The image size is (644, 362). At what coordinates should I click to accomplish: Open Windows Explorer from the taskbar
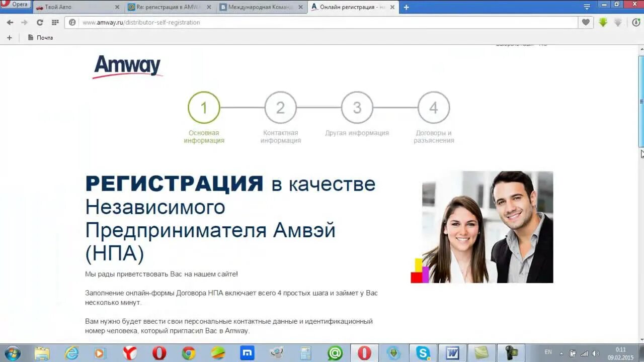pyautogui.click(x=42, y=353)
